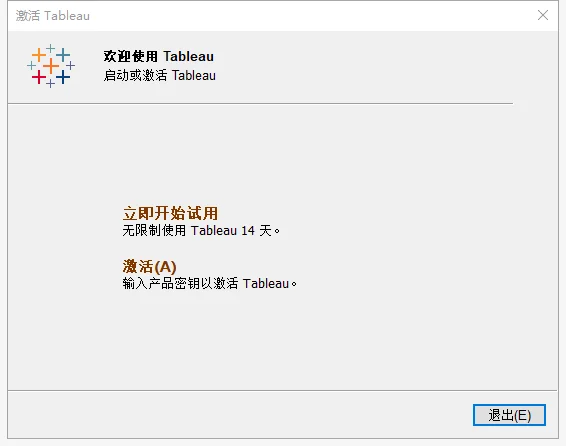This screenshot has width=566, height=446.
Task: Click the large center orange plus
Action: 51,66
